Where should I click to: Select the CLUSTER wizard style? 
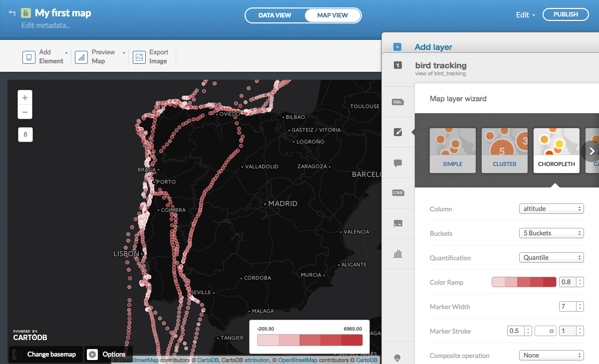click(x=504, y=150)
